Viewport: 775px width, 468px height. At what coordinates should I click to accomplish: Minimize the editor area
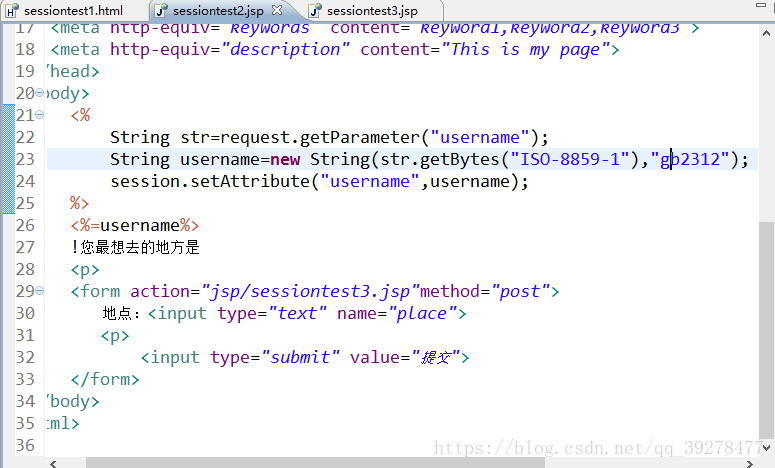pyautogui.click(x=761, y=5)
